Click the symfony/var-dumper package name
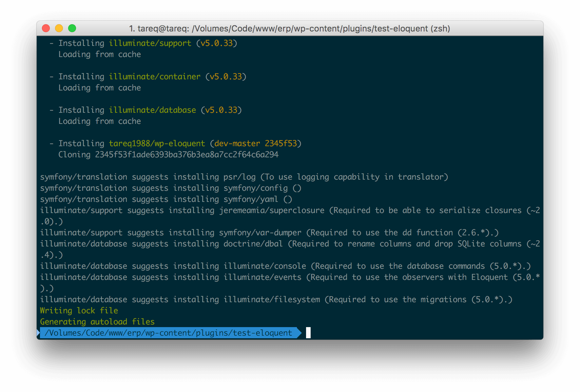This screenshot has width=580, height=392. click(x=260, y=233)
